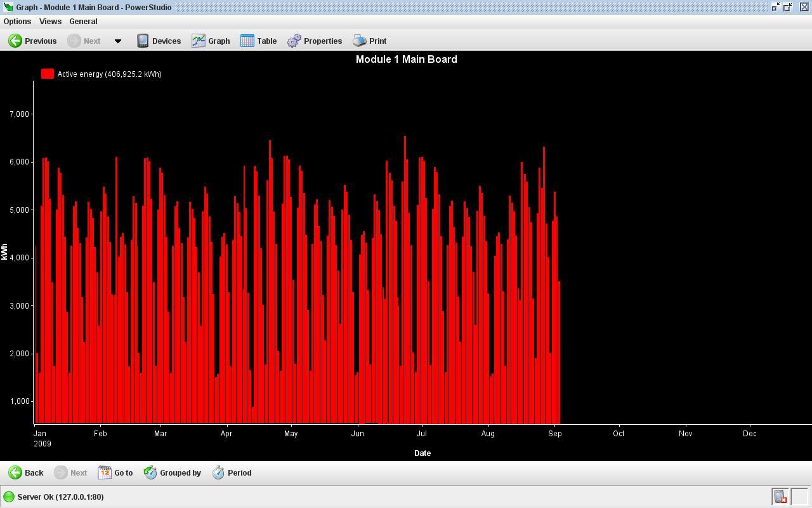Switch to the Graph view

coord(211,41)
